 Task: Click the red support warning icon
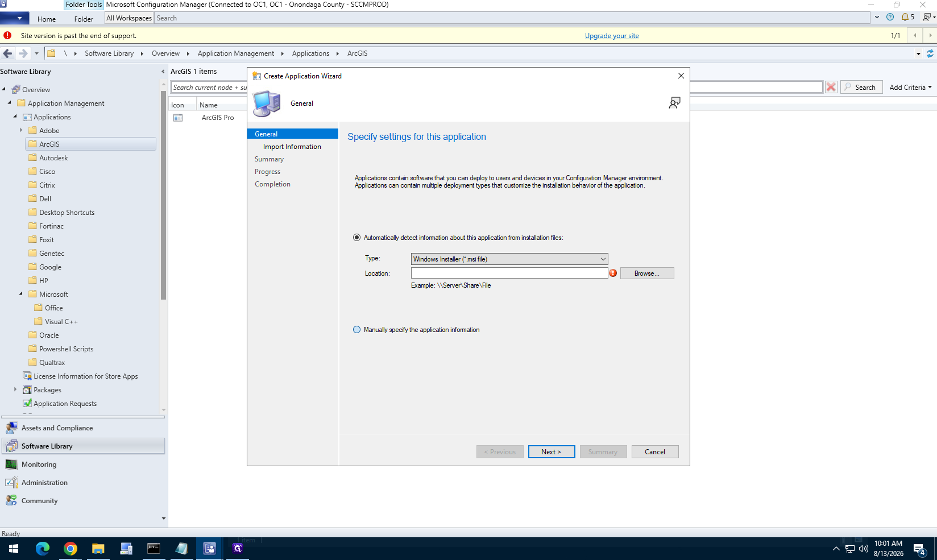(7, 35)
